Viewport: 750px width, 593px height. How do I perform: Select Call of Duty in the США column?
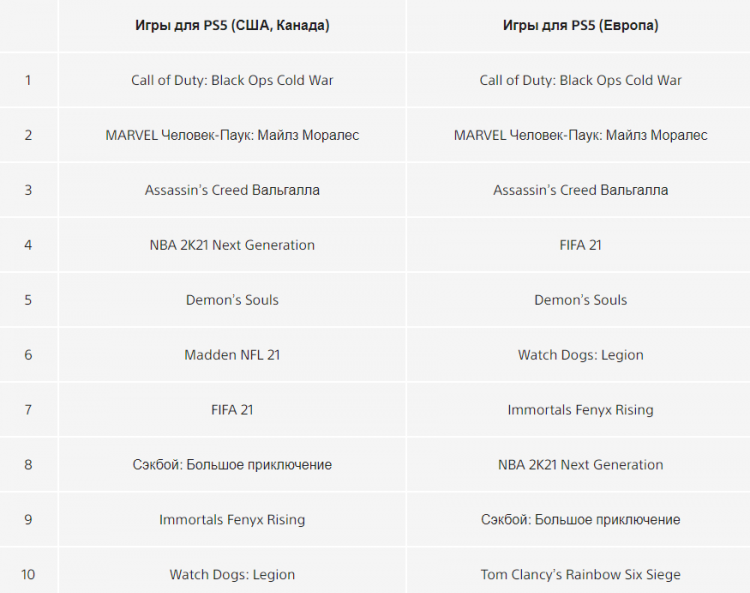tap(232, 80)
